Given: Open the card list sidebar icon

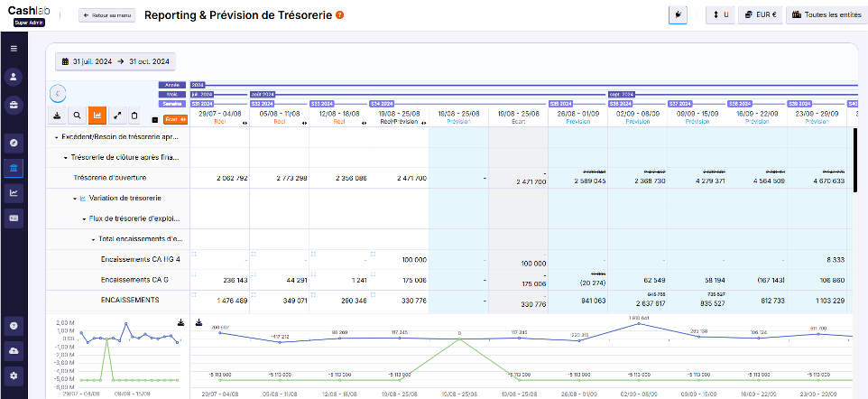Looking at the screenshot, I should 14,218.
